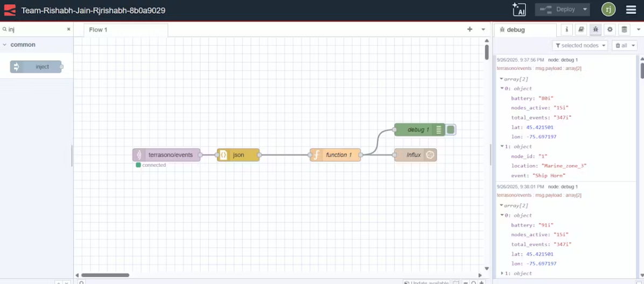Click the 9:37:56 PM message timestamp
This screenshot has height=284, width=644.
click(520, 60)
